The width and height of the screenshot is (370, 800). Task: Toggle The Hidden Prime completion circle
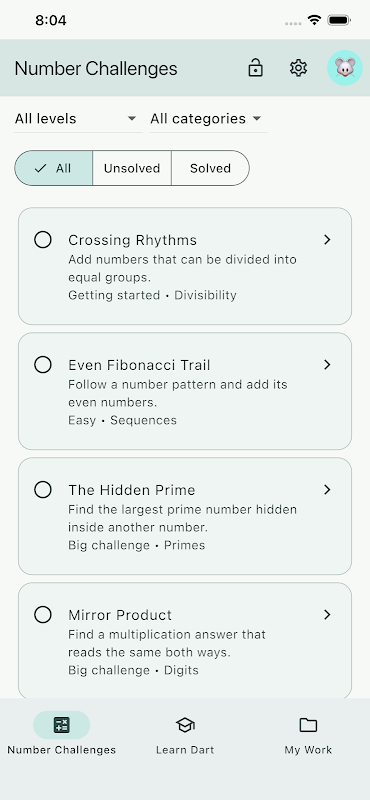[43, 489]
